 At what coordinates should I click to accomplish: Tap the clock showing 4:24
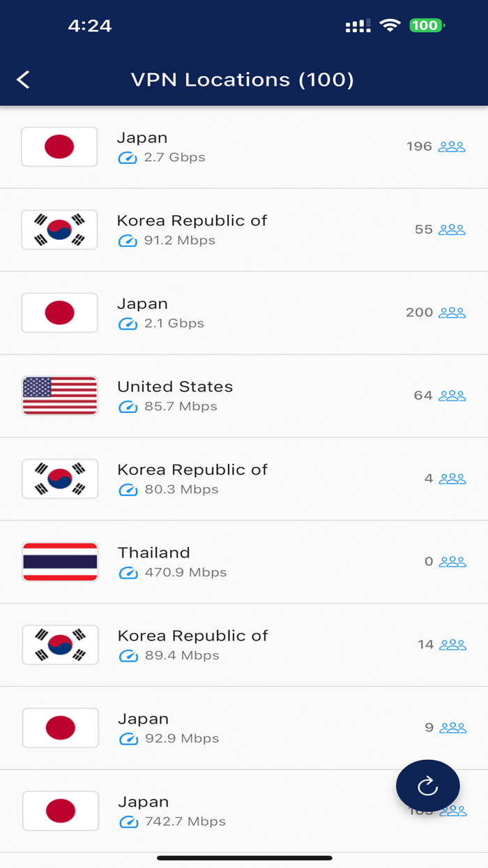[91, 25]
